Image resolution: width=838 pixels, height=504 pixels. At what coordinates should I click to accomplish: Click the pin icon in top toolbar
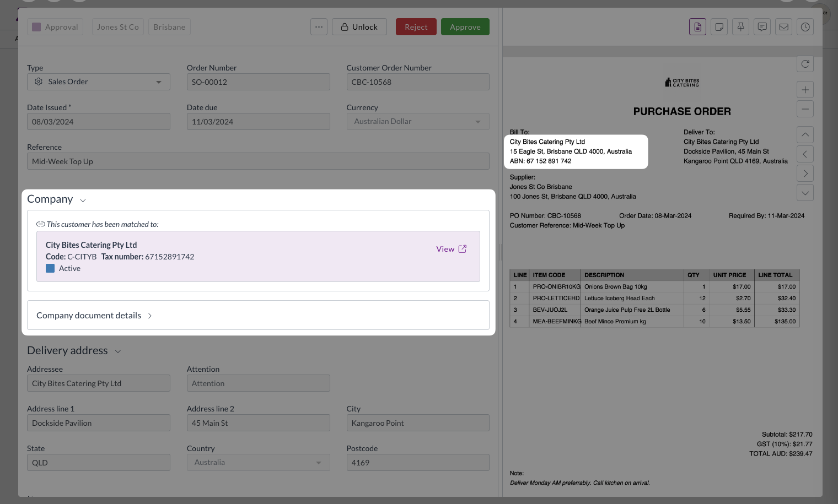(x=740, y=26)
